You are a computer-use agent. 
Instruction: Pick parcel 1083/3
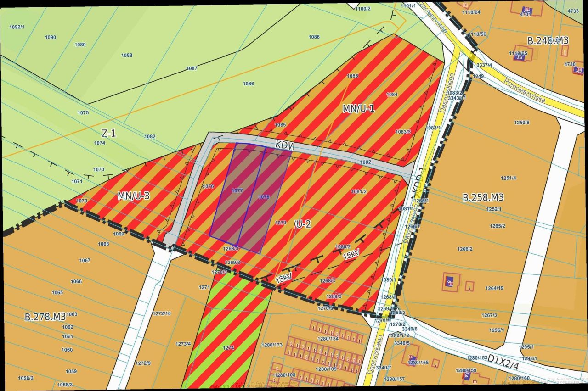(x=403, y=132)
